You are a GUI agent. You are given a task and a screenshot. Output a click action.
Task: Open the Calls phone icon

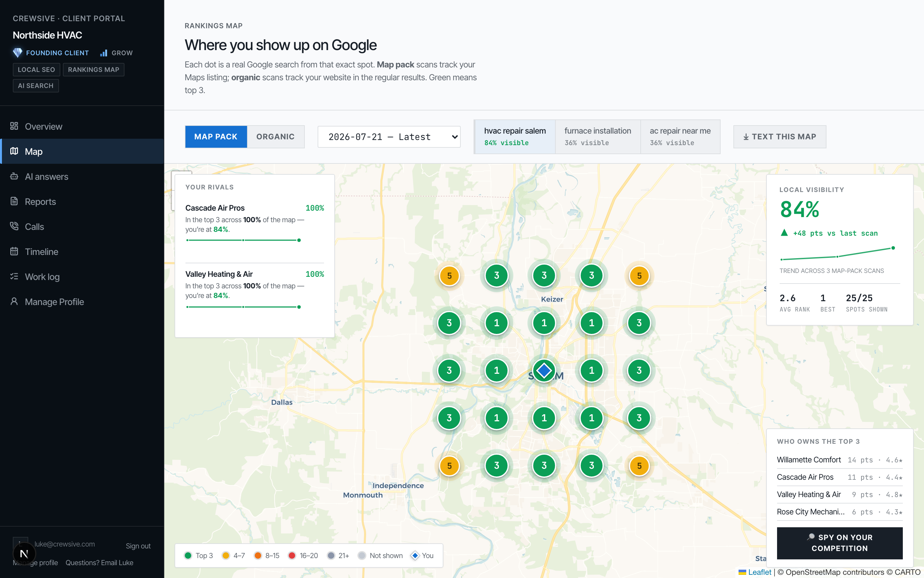coord(14,226)
